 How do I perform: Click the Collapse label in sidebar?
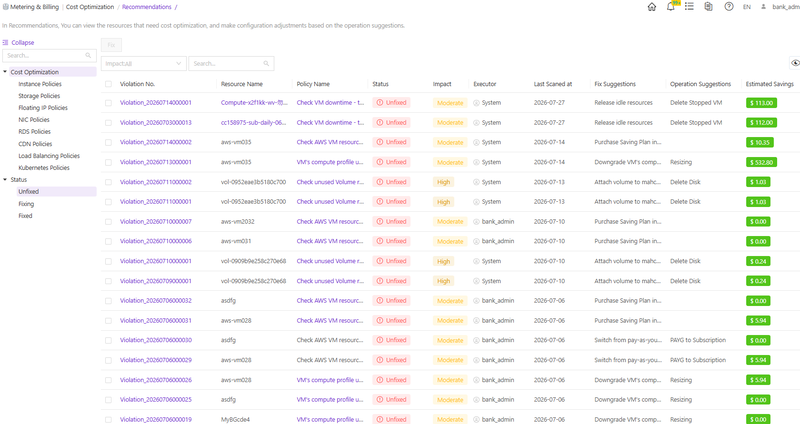[x=23, y=42]
